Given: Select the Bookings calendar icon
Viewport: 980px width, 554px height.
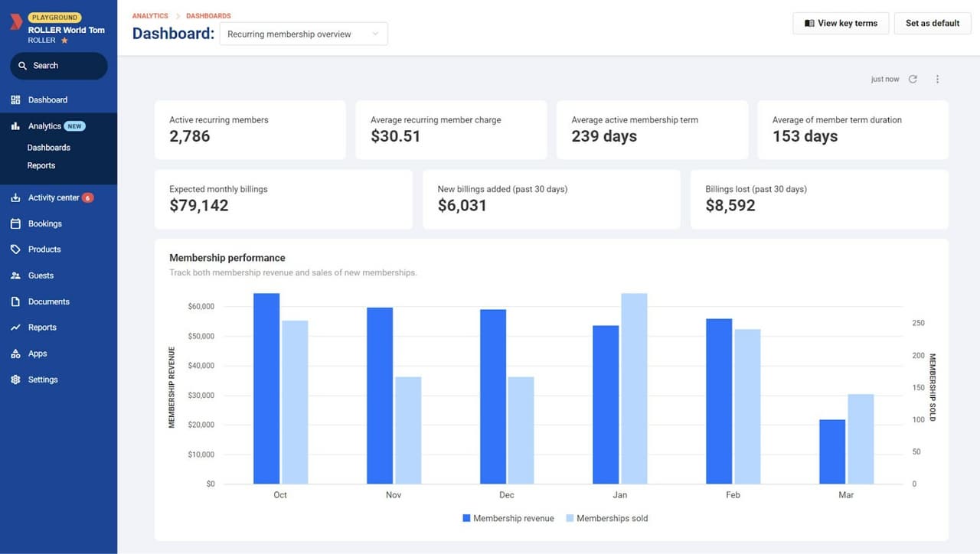Looking at the screenshot, I should [x=17, y=223].
